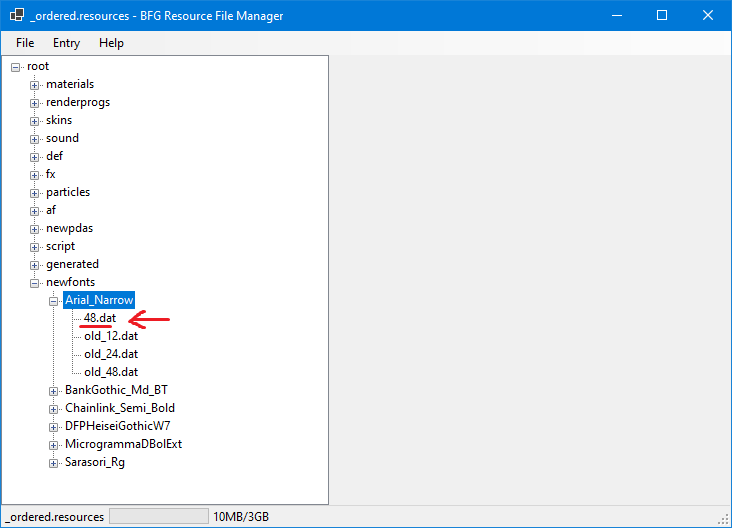Expand the sound folder
The image size is (732, 528).
pyautogui.click(x=35, y=139)
